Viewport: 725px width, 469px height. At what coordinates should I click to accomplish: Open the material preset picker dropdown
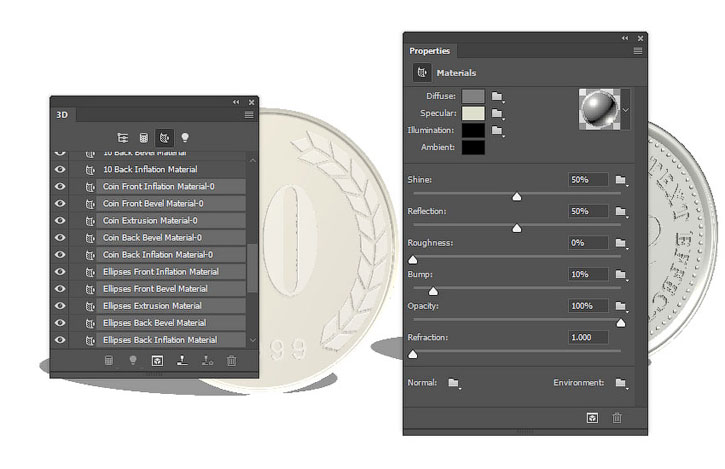[x=626, y=109]
